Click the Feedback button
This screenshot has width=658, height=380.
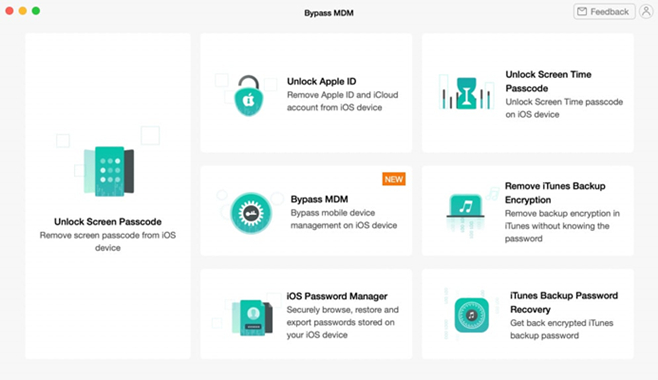pos(604,11)
